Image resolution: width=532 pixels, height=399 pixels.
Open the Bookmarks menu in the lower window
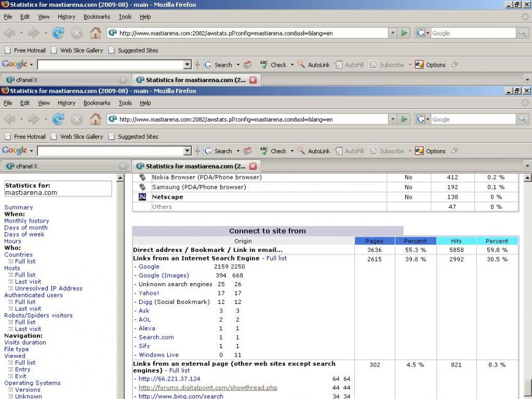[x=97, y=103]
